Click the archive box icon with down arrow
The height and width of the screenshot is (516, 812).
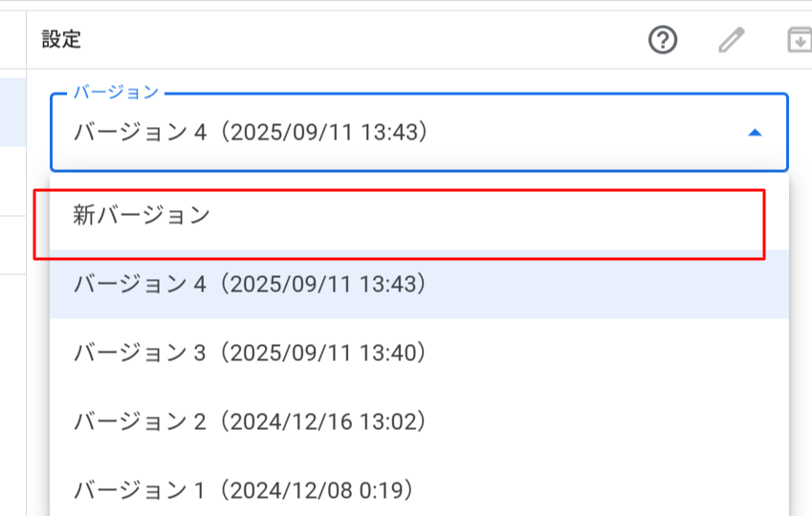click(x=799, y=40)
